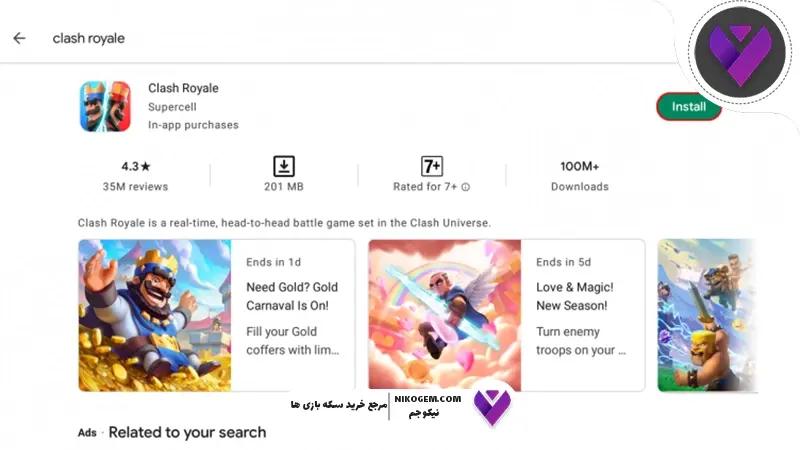Viewport: 800px width, 450px height.
Task: Install the Clash Royale app
Action: [689, 107]
